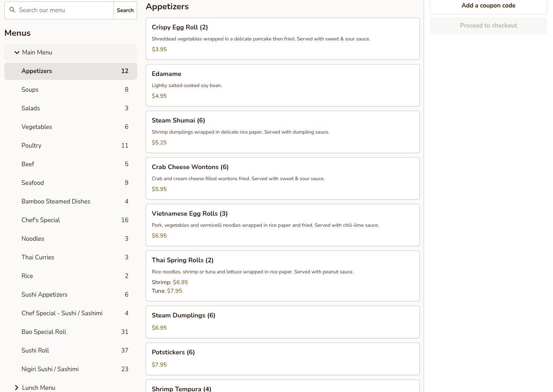Viewport: 553px width, 392px height.
Task: Open the Crab Cheese Wontons item
Action: (282, 178)
